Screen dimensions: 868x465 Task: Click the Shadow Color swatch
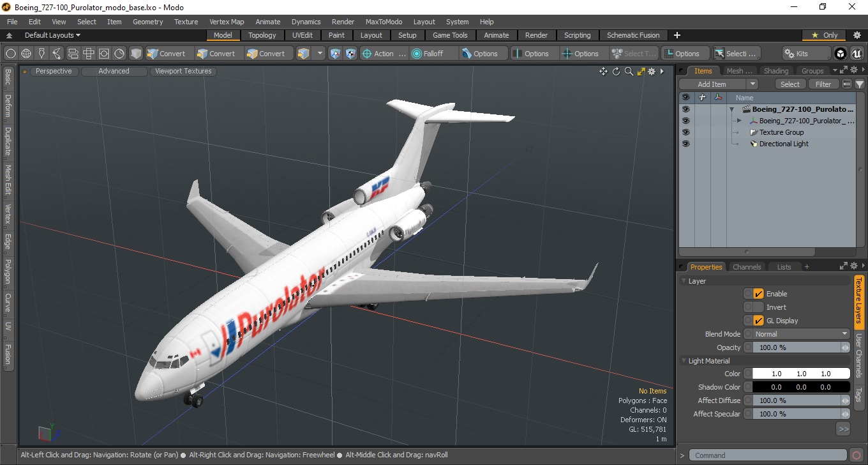(802, 387)
